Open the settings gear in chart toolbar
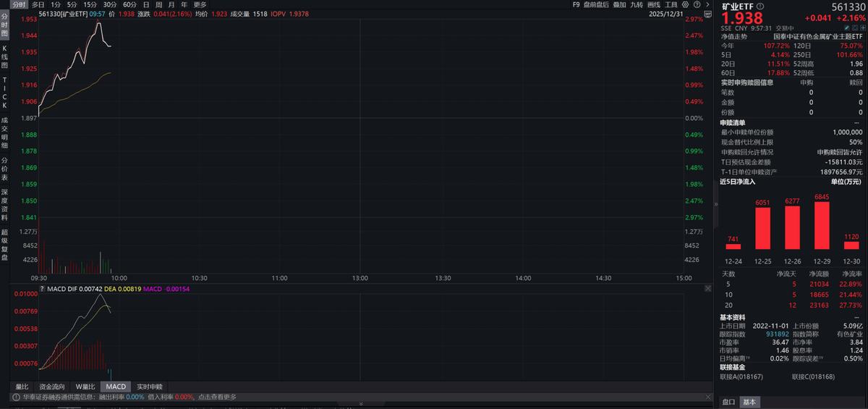This screenshot has height=409, width=868. click(x=686, y=4)
